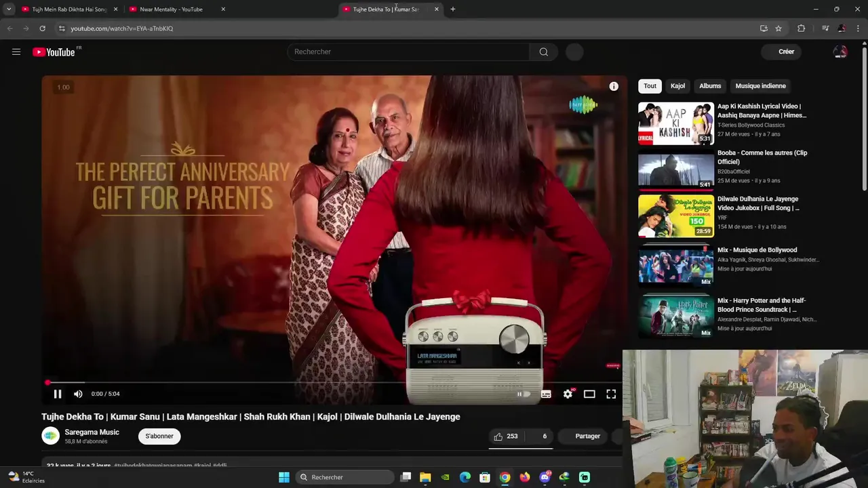Viewport: 868px width, 488px height.
Task: View site information icon in address bar
Action: coord(62,28)
